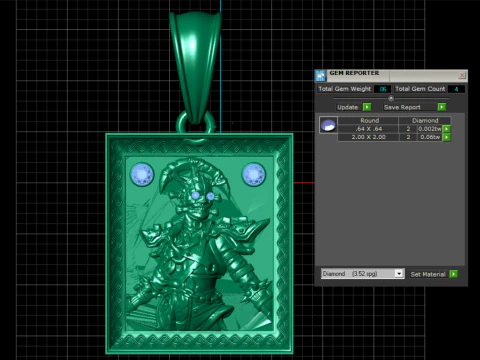Click the Save Report button label

(402, 107)
